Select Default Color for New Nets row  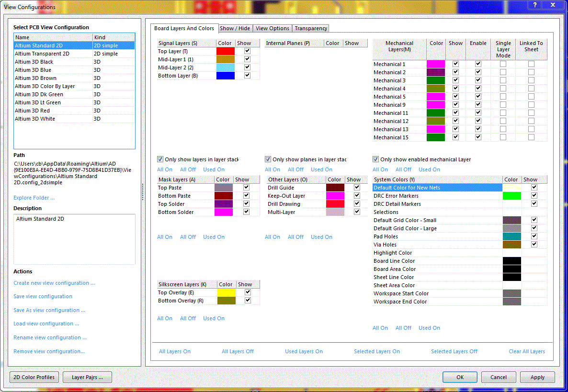point(460,188)
